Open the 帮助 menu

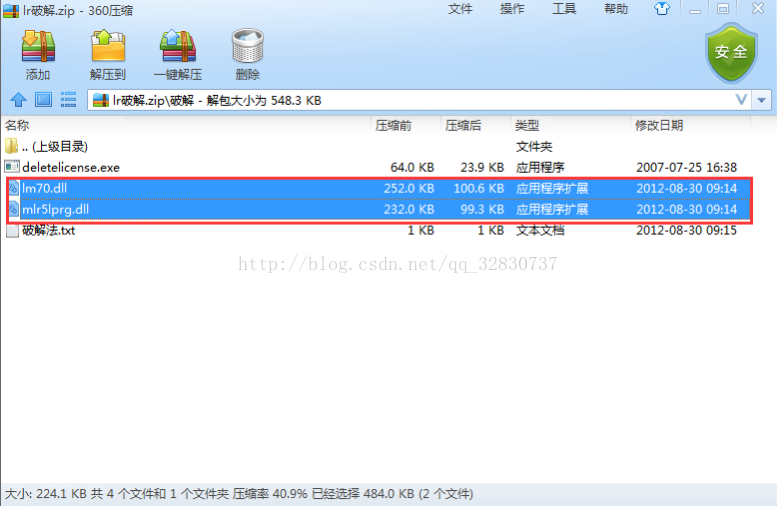point(616,9)
